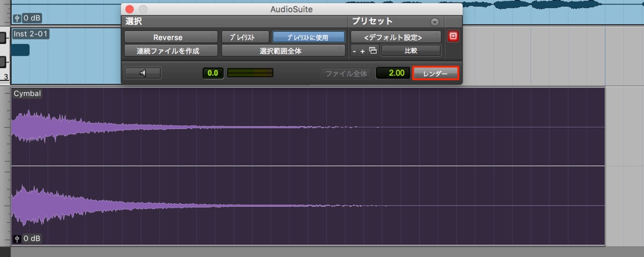Select the small MIDI clip on Inst track
The image size is (644, 257).
(x=20, y=50)
